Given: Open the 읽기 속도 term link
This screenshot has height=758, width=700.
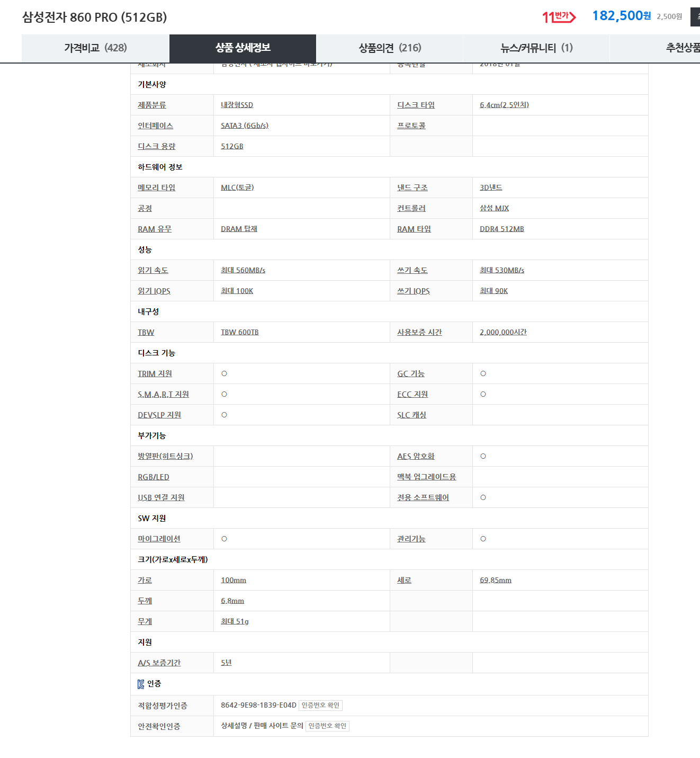Looking at the screenshot, I should click(x=153, y=270).
